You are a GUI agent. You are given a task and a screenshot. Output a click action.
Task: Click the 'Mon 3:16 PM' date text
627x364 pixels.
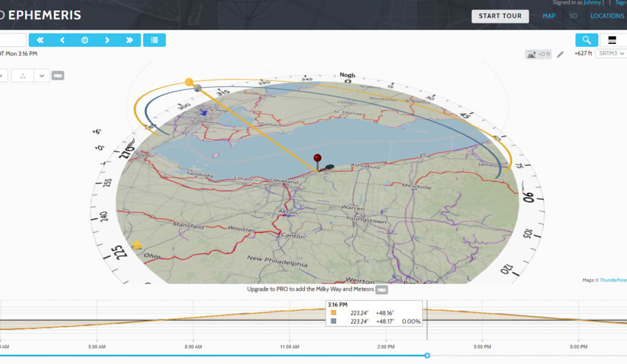21,54
